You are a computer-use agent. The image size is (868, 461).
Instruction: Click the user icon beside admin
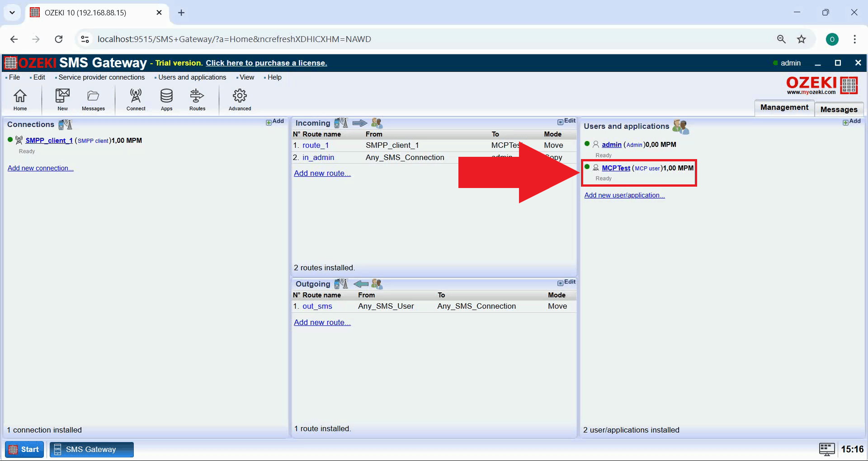596,144
